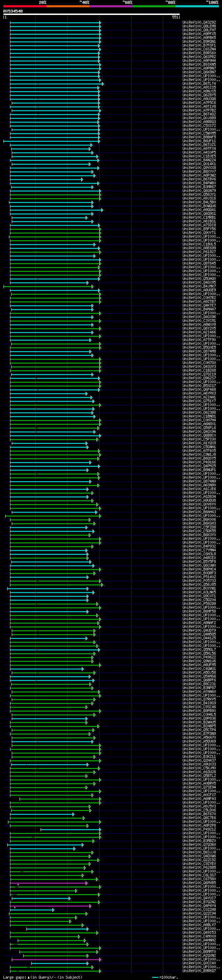Select hit UniRef100_C7YMN4

[199, 550]
